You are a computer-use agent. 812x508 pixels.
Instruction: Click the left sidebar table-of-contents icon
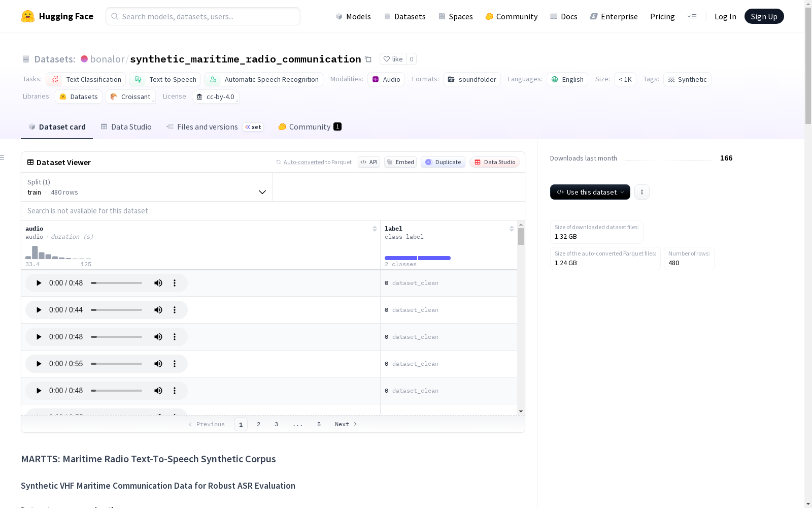coord(3,157)
